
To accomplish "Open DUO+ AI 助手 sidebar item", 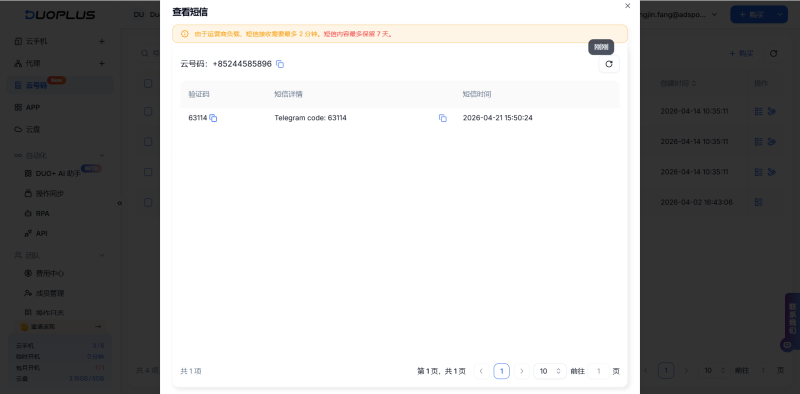I will pyautogui.click(x=58, y=174).
